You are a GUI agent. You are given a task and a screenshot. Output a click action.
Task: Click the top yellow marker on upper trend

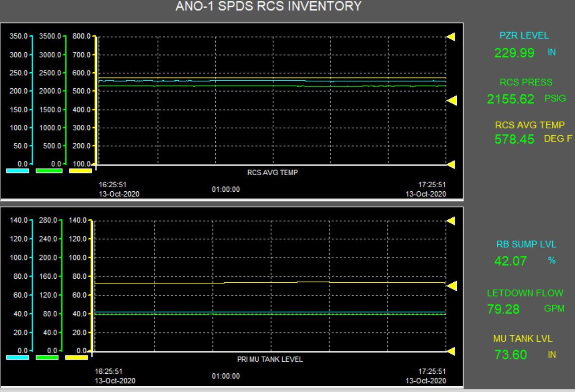click(x=451, y=37)
